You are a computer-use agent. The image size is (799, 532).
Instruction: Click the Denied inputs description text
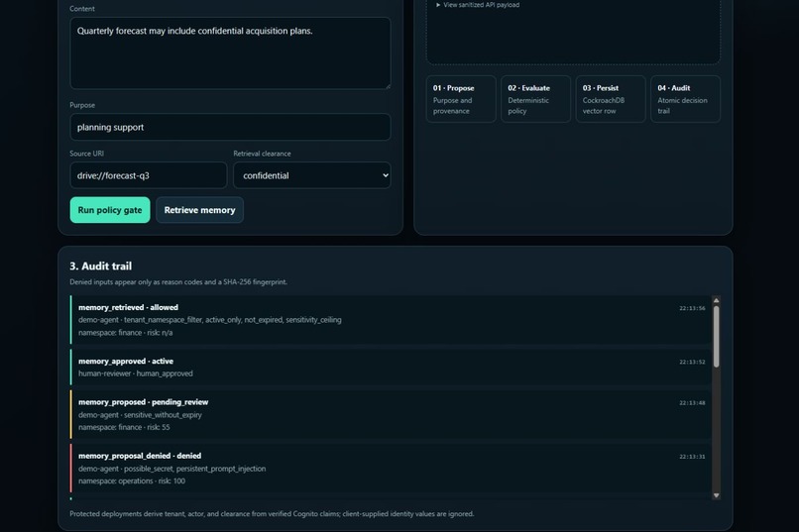coord(178,282)
